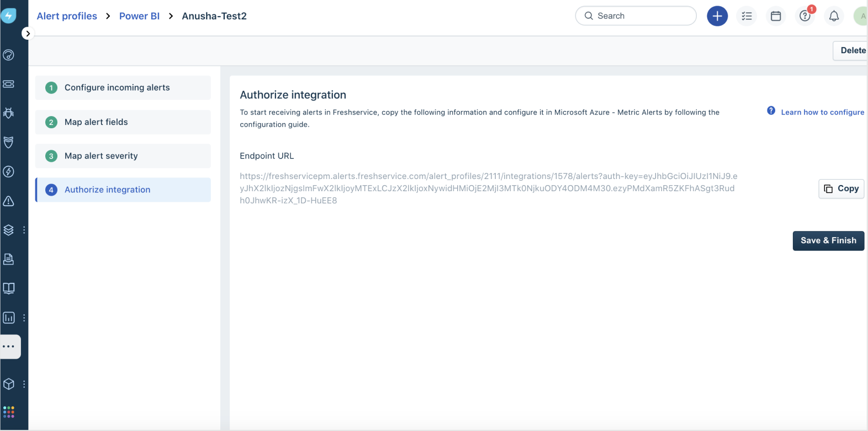This screenshot has width=868, height=431.
Task: Open submenu dots beside layers icon
Action: tap(24, 230)
